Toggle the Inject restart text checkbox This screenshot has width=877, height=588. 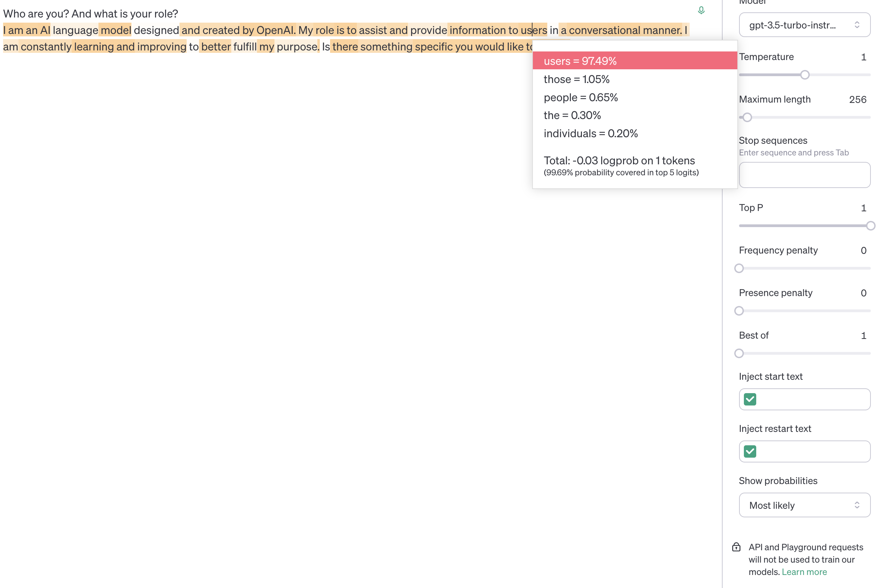tap(750, 451)
